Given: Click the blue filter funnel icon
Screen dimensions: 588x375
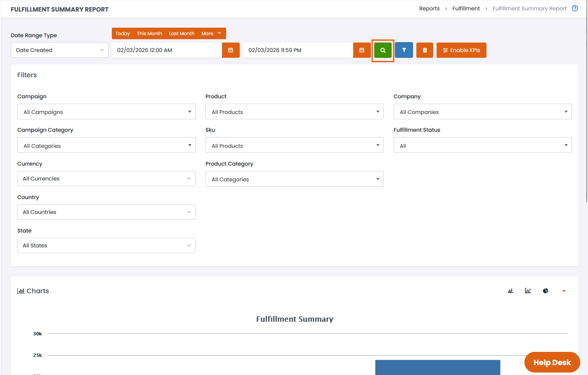Looking at the screenshot, I should point(404,50).
